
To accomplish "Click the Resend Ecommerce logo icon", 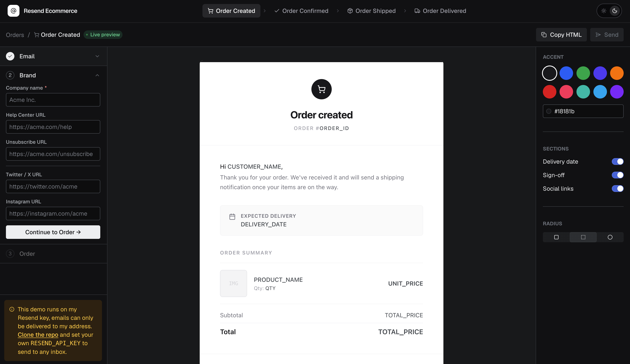I will (14, 11).
